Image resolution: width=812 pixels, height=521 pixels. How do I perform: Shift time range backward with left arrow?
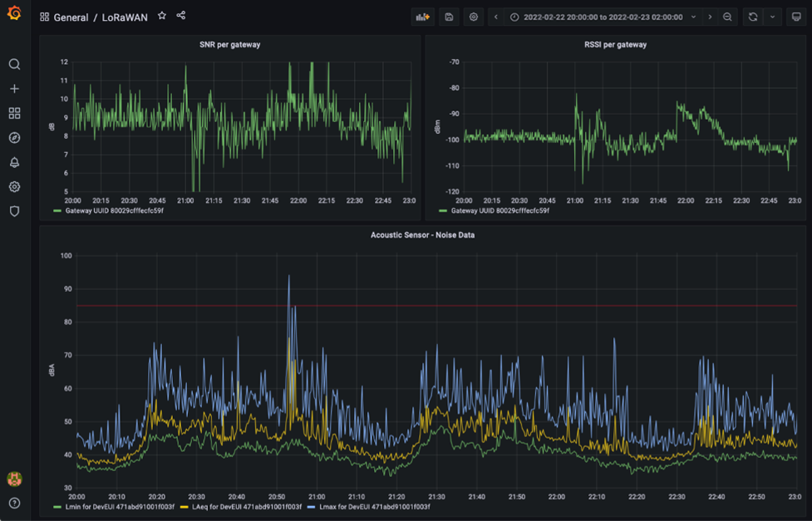[x=496, y=17]
